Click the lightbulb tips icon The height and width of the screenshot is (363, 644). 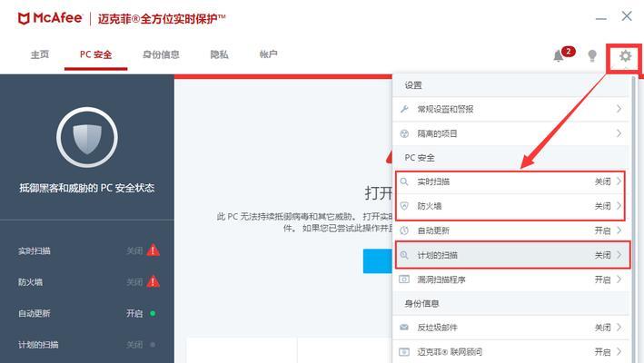(x=592, y=55)
